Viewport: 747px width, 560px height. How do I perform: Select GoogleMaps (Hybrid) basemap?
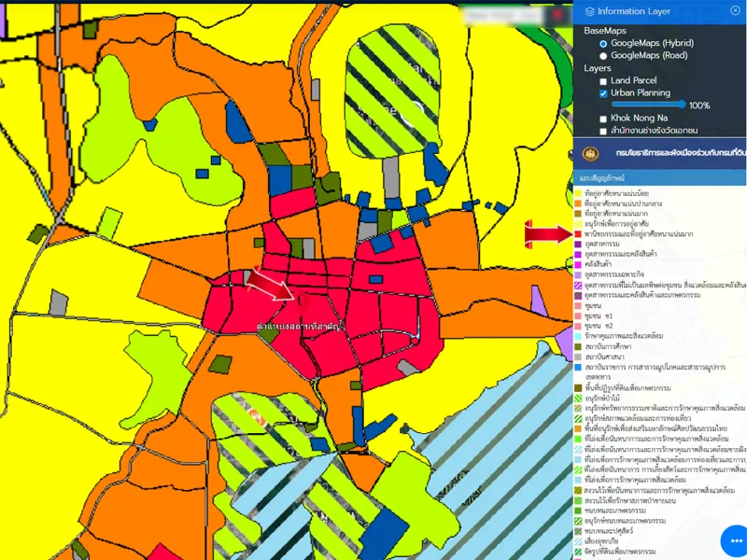[x=603, y=43]
